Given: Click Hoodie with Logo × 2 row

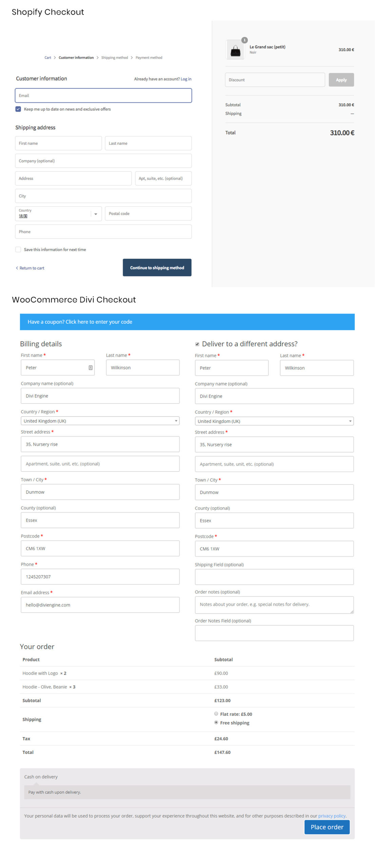Looking at the screenshot, I should 187,673.
